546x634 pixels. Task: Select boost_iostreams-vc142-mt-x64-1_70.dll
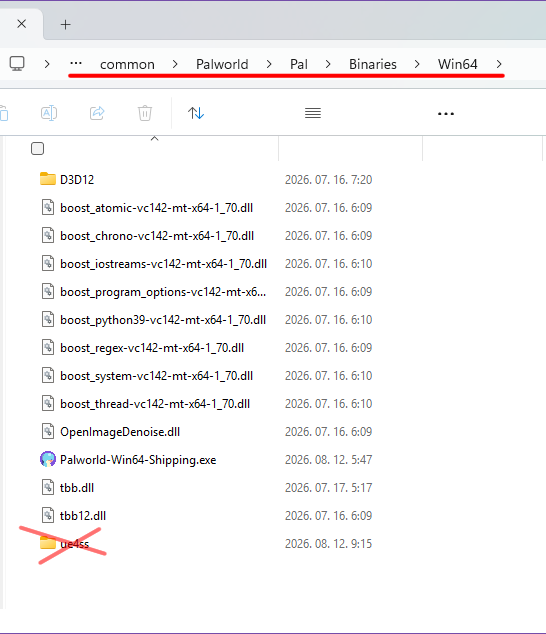(x=163, y=264)
